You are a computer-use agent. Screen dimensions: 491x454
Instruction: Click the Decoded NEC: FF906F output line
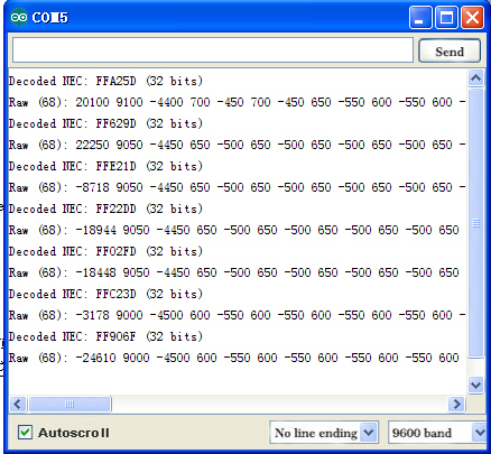tap(106, 337)
